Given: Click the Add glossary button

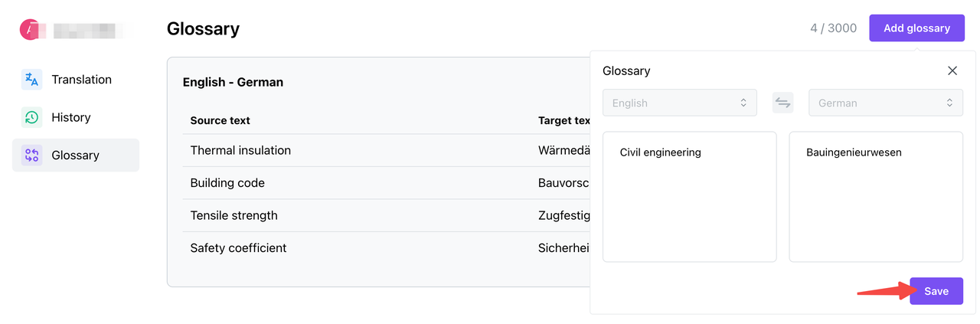Looking at the screenshot, I should click(916, 28).
